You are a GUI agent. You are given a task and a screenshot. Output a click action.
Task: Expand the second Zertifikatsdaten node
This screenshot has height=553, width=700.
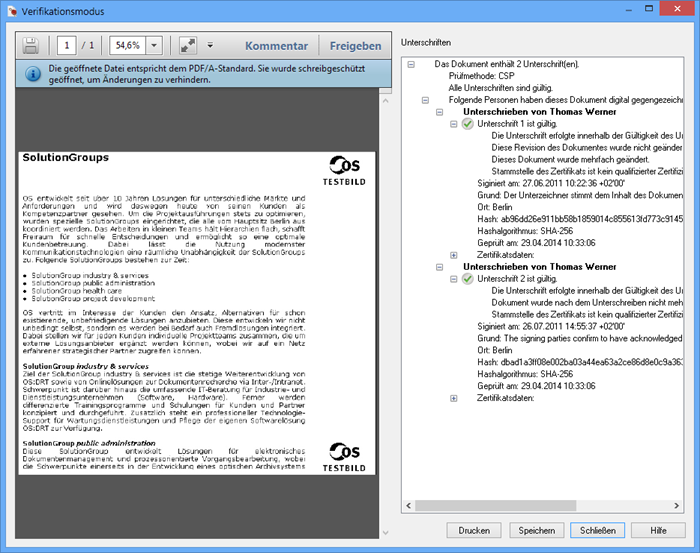454,398
